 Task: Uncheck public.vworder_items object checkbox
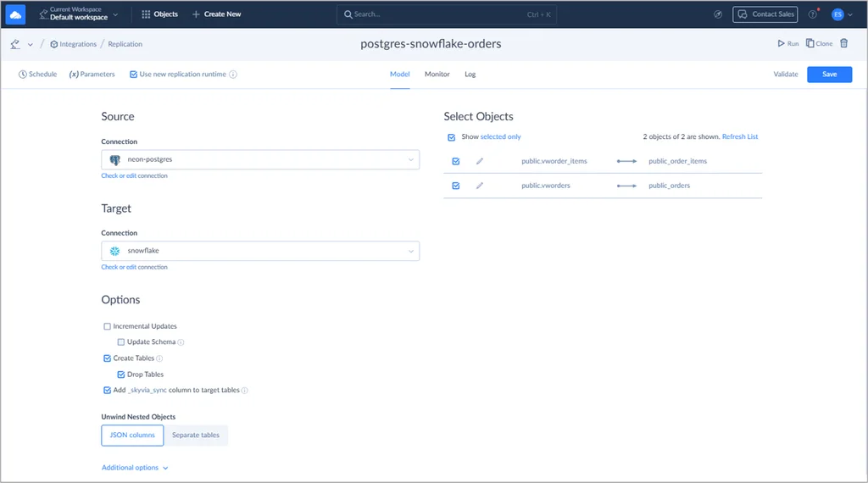(x=455, y=162)
